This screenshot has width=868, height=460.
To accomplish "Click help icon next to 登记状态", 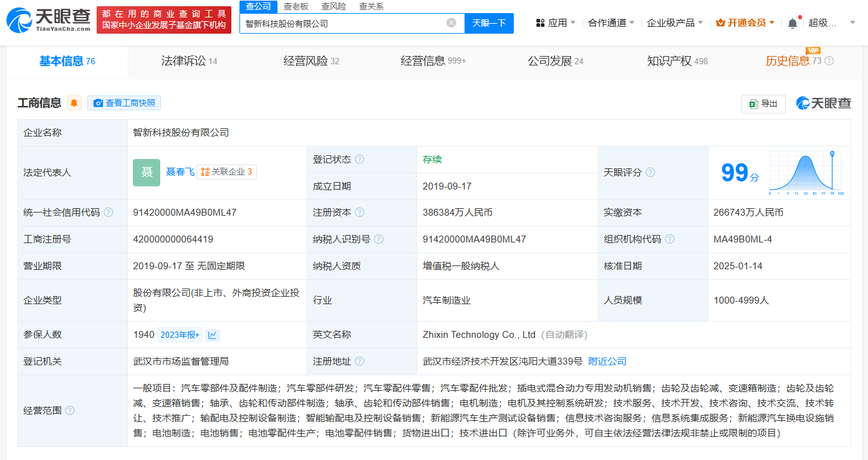I will (x=360, y=160).
